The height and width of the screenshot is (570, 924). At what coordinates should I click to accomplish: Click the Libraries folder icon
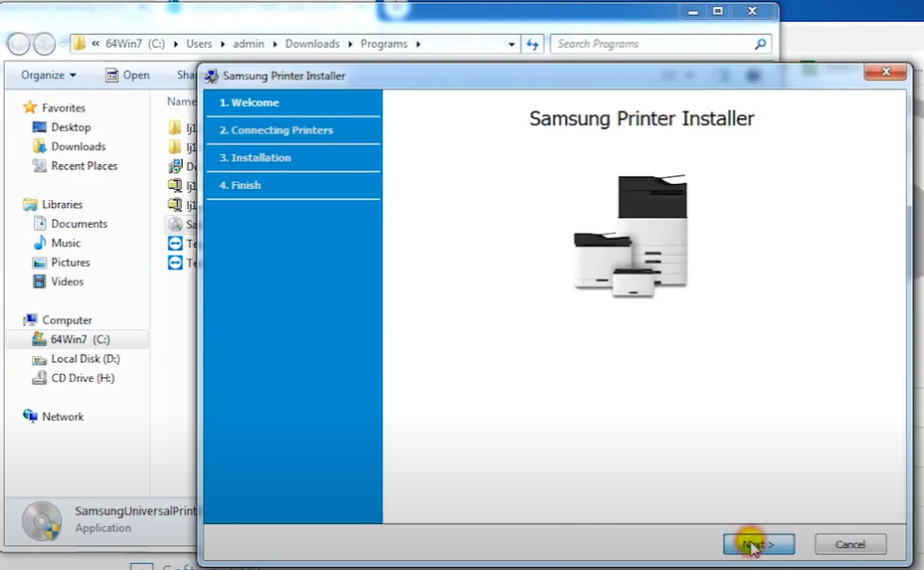coord(30,205)
